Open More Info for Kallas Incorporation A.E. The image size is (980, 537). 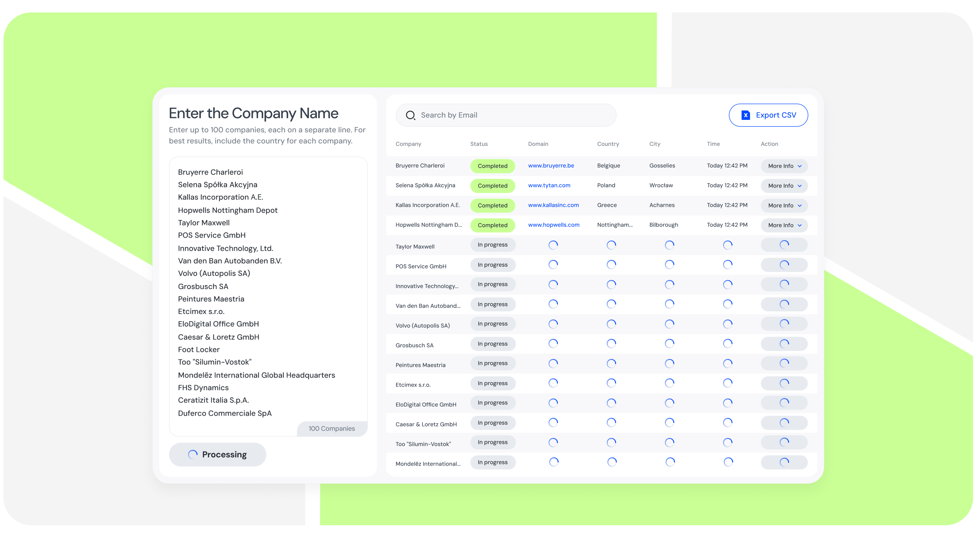tap(784, 205)
